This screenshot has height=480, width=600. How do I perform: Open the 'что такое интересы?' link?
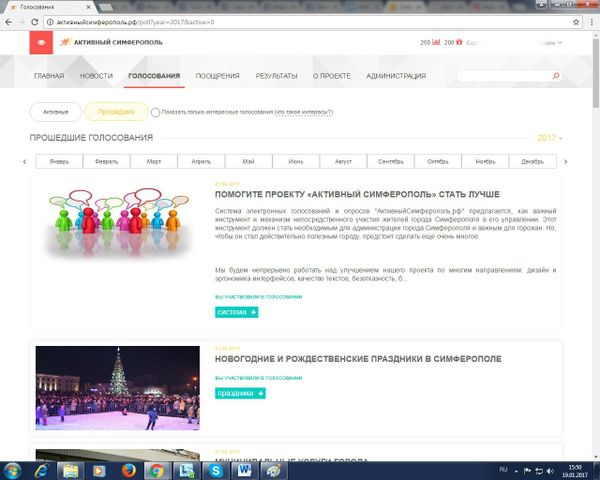(x=304, y=112)
